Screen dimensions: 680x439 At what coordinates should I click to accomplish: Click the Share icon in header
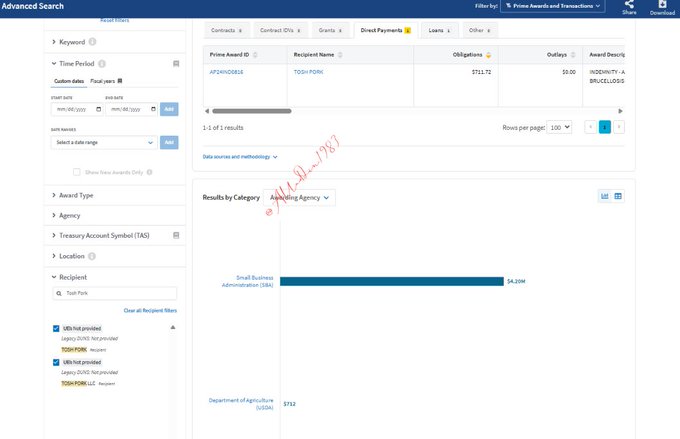629,5
